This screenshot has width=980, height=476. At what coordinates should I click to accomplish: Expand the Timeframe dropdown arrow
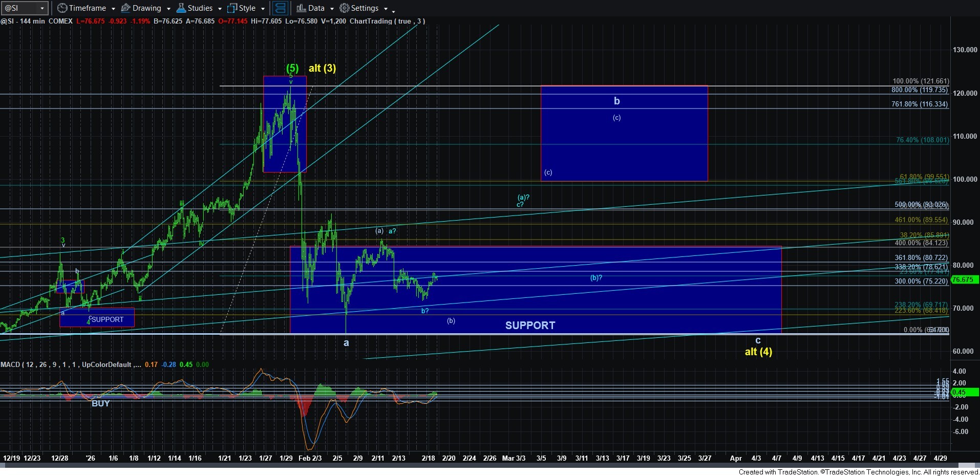[113, 9]
